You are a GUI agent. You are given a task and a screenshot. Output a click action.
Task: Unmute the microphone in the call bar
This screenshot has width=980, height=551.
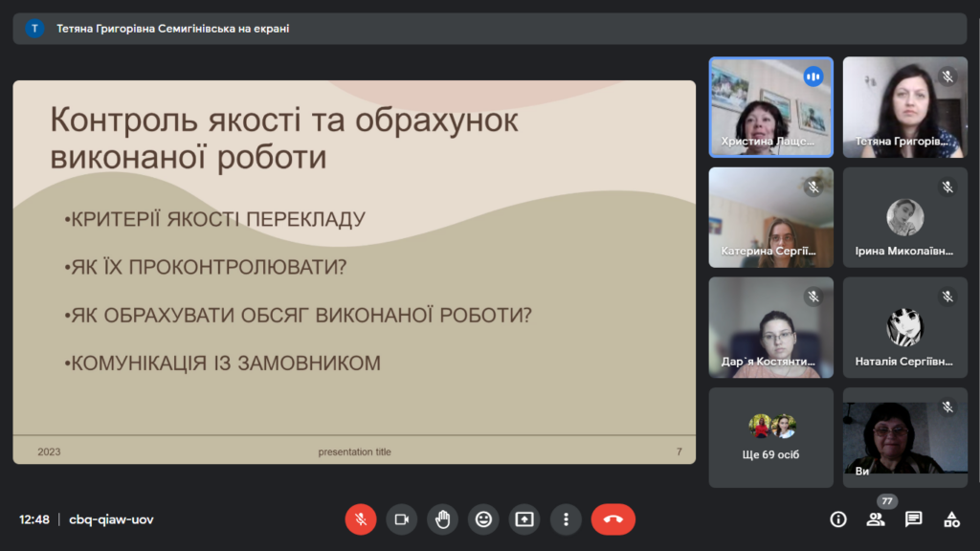361,519
